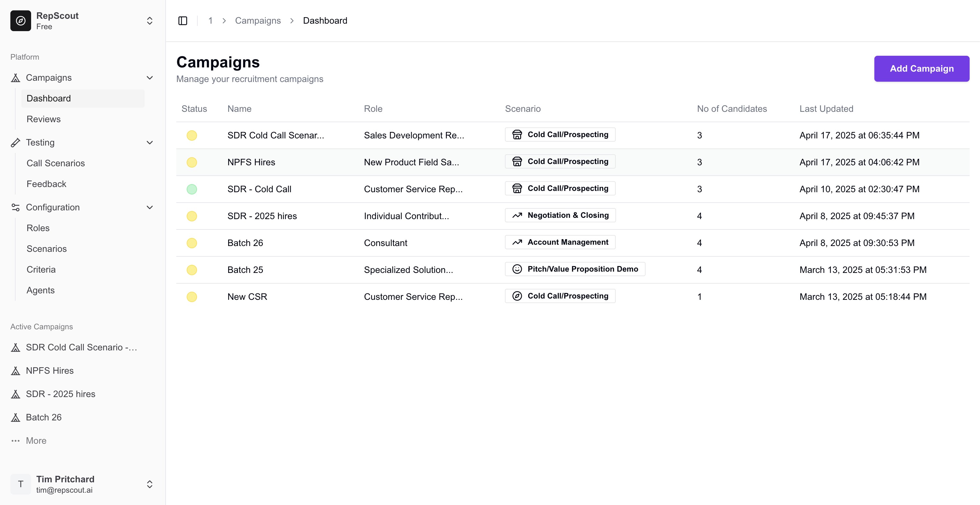The width and height of the screenshot is (980, 505).
Task: Open the RepScout workspace switcher
Action: point(149,20)
